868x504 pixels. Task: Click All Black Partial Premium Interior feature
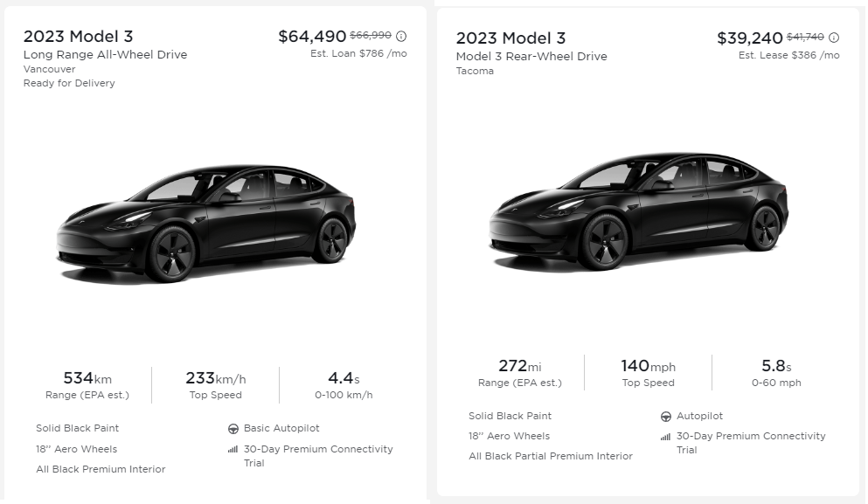[550, 456]
